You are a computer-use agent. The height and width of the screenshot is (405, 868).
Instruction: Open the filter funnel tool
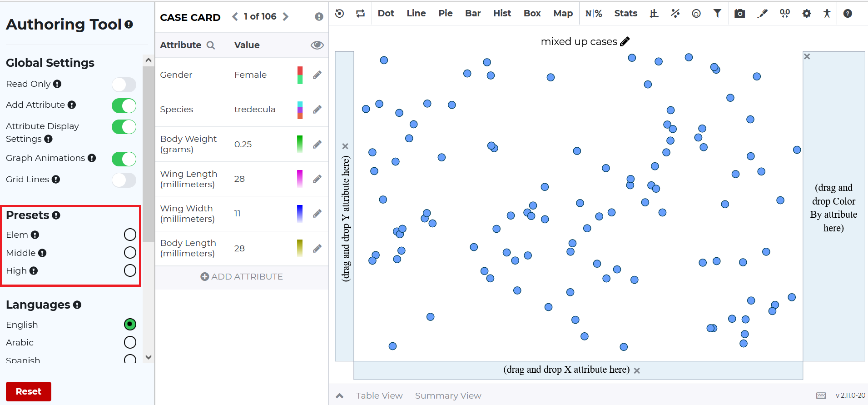click(717, 14)
